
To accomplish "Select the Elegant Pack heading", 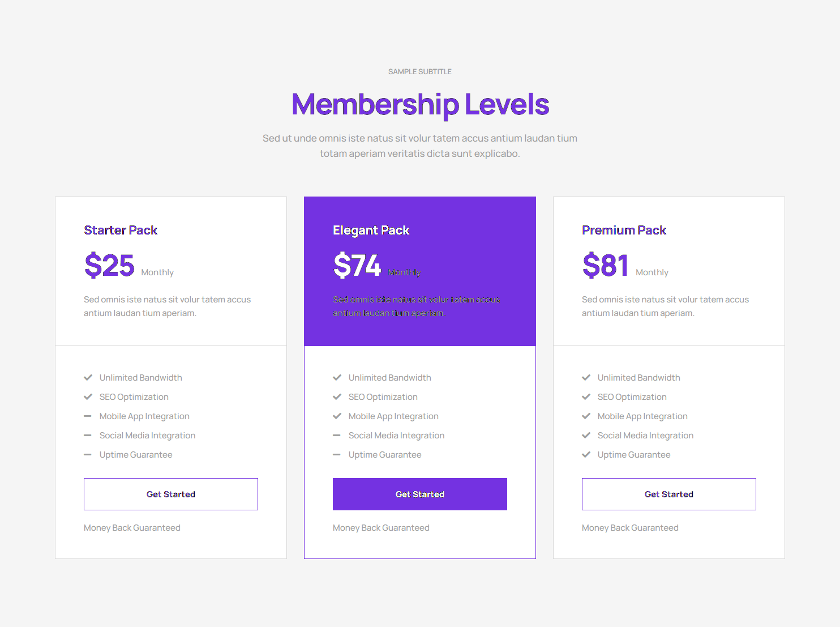I will pos(371,230).
